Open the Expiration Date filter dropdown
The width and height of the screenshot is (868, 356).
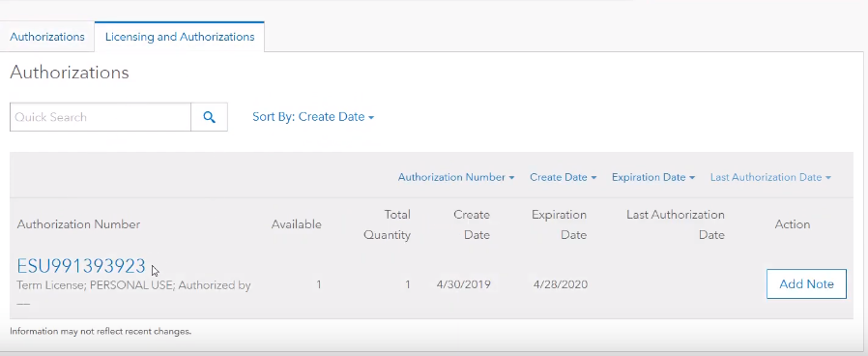[x=653, y=177]
